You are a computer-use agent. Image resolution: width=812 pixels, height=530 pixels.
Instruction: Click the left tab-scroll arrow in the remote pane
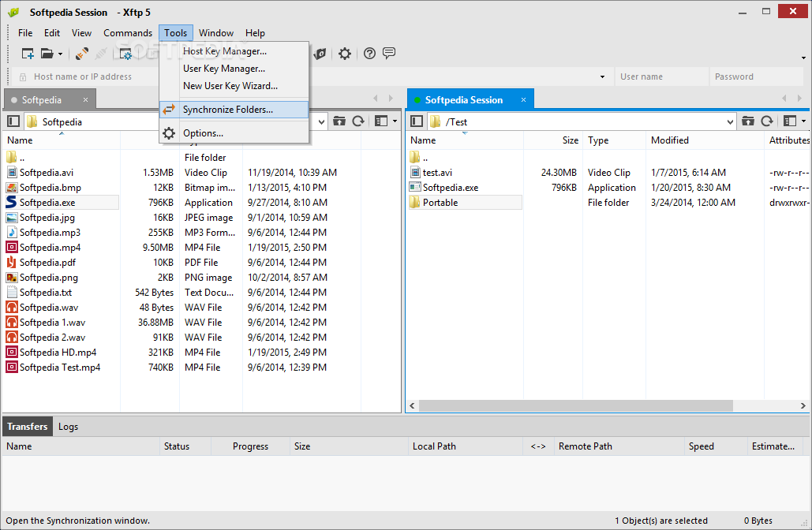coord(784,98)
